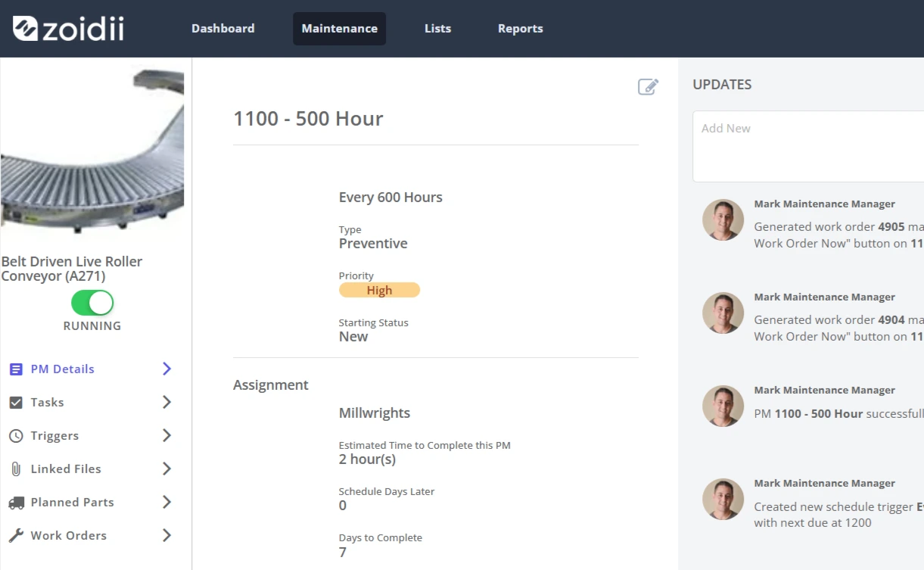This screenshot has height=570, width=924.
Task: Expand Planned Parts chevron arrow
Action: pos(166,502)
